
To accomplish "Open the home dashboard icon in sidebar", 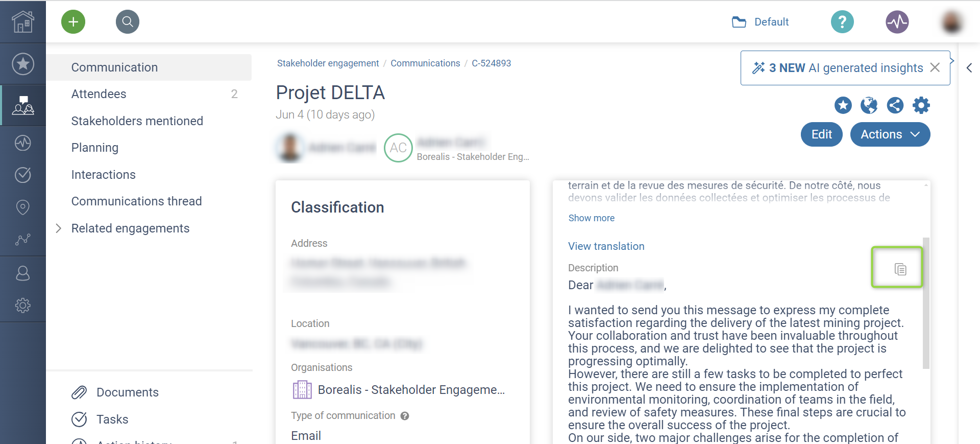I will click(23, 22).
